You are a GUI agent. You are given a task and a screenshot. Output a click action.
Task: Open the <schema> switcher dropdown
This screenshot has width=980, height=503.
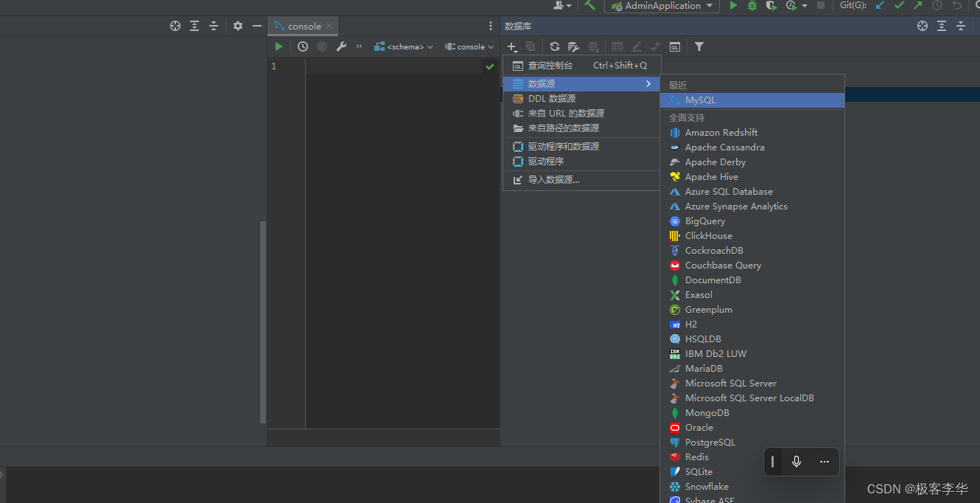coord(404,46)
